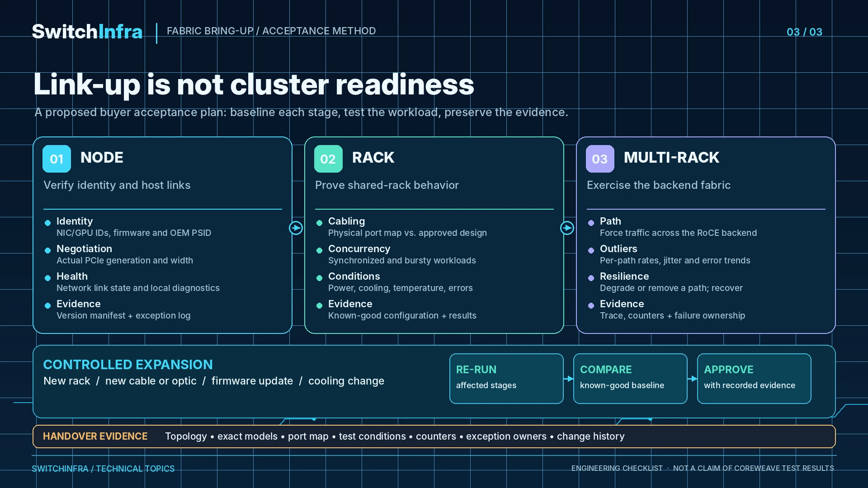Click 'FABRIC BRING-UP / ACCEPTANCE METHOD' header text
868x488 pixels.
[x=271, y=31]
